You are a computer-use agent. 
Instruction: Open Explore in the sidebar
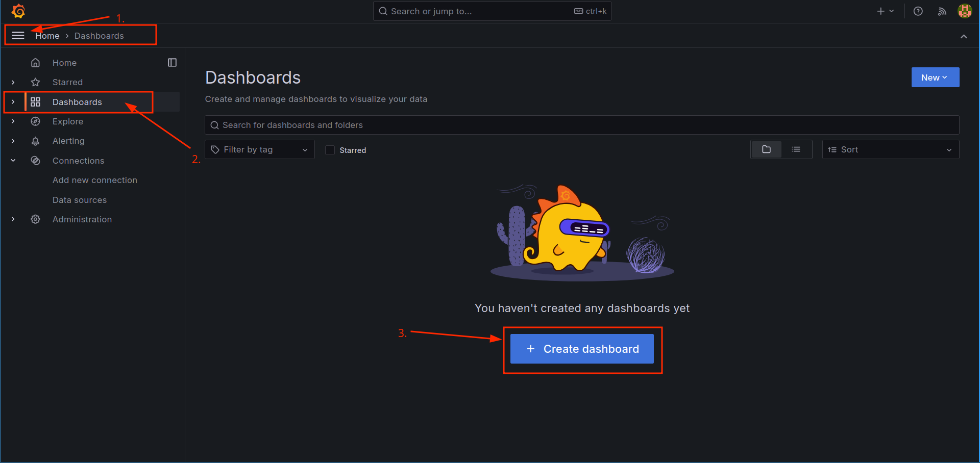click(68, 121)
